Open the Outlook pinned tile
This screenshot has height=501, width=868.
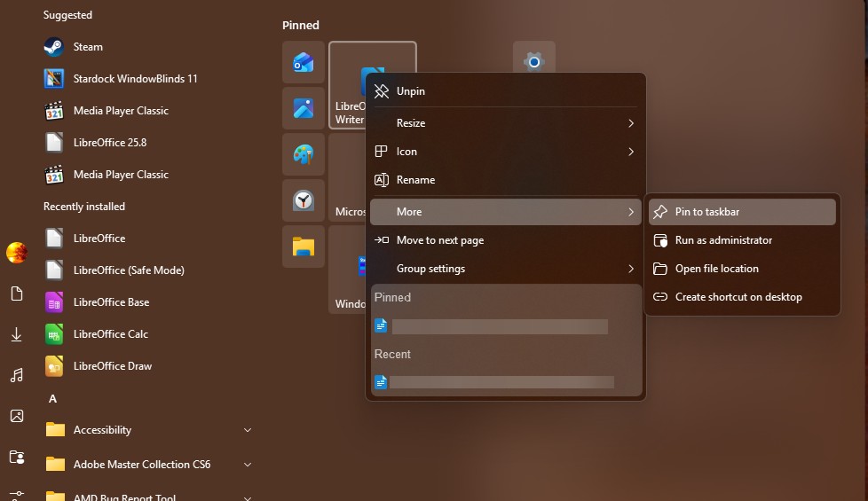[x=304, y=62]
